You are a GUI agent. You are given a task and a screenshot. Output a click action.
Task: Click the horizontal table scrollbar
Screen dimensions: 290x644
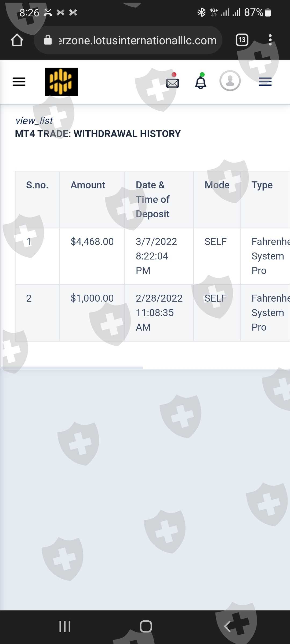click(72, 368)
